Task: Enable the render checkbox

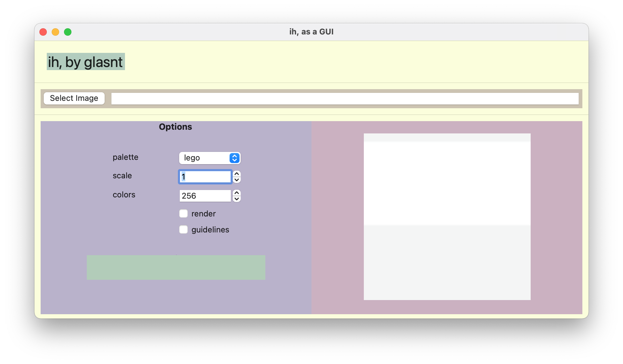Action: [183, 214]
